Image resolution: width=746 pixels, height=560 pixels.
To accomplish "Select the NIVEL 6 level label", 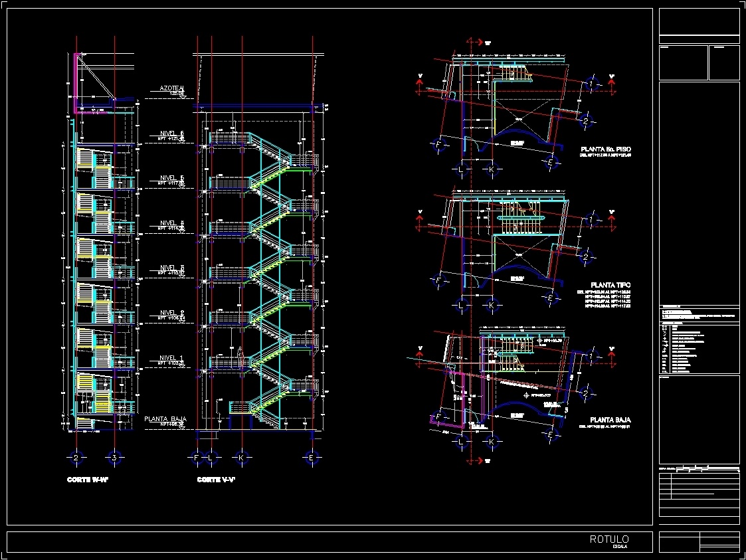I will pyautogui.click(x=172, y=134).
